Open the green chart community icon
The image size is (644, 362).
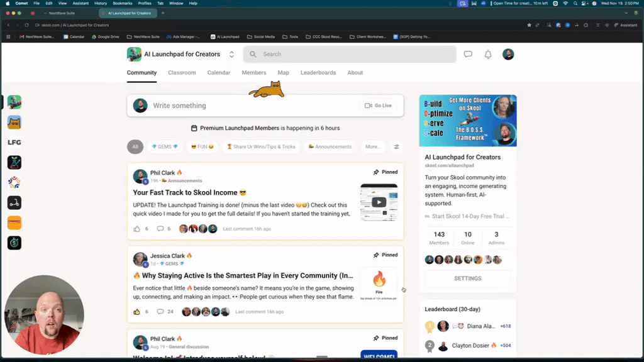pos(14,163)
